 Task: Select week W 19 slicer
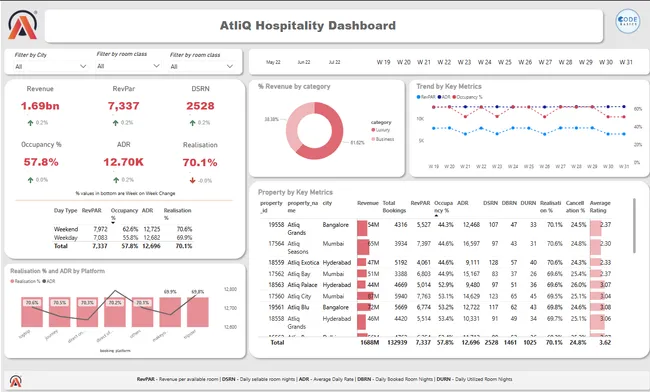click(x=383, y=62)
